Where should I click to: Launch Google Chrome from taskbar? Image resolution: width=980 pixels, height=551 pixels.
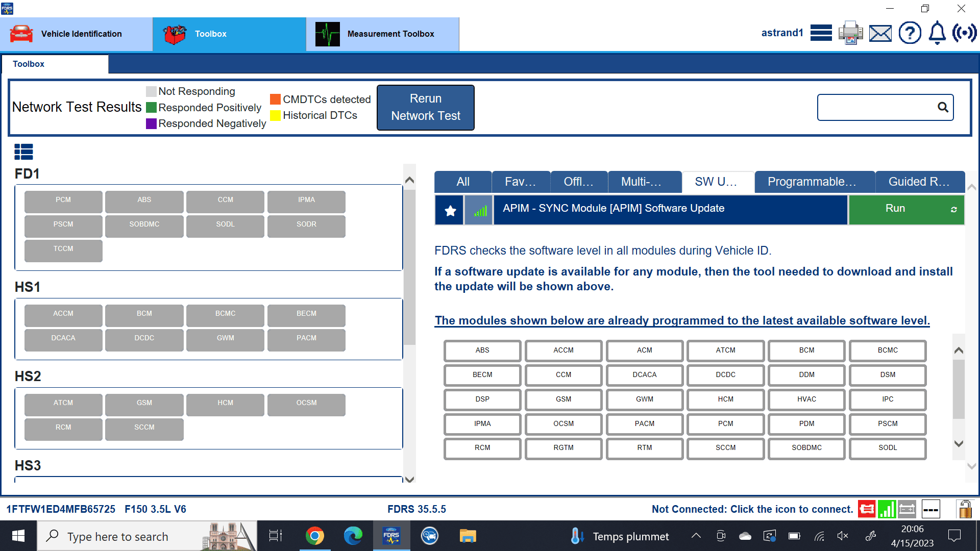(x=315, y=536)
